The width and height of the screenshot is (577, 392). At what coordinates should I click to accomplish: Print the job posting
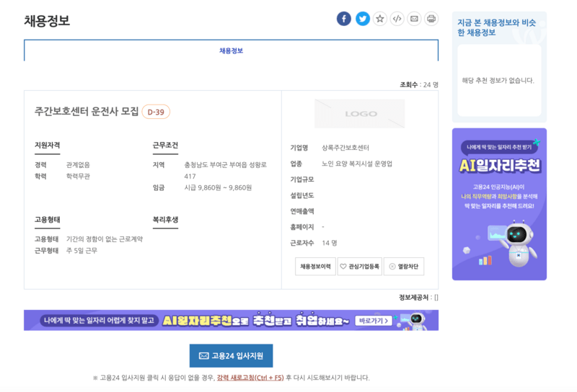pos(431,19)
